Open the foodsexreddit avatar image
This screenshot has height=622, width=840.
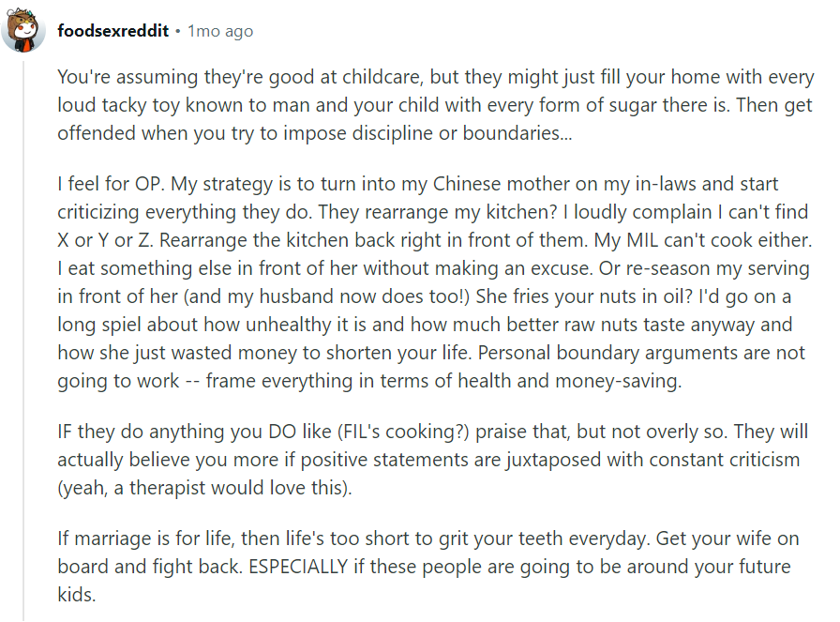click(23, 30)
